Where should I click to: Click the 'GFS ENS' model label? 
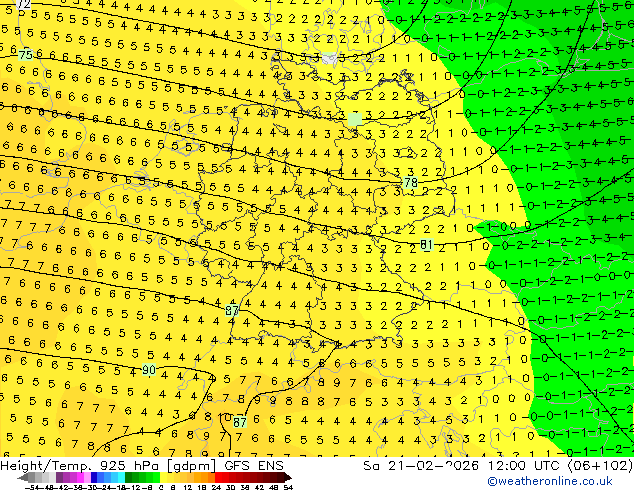[254, 466]
